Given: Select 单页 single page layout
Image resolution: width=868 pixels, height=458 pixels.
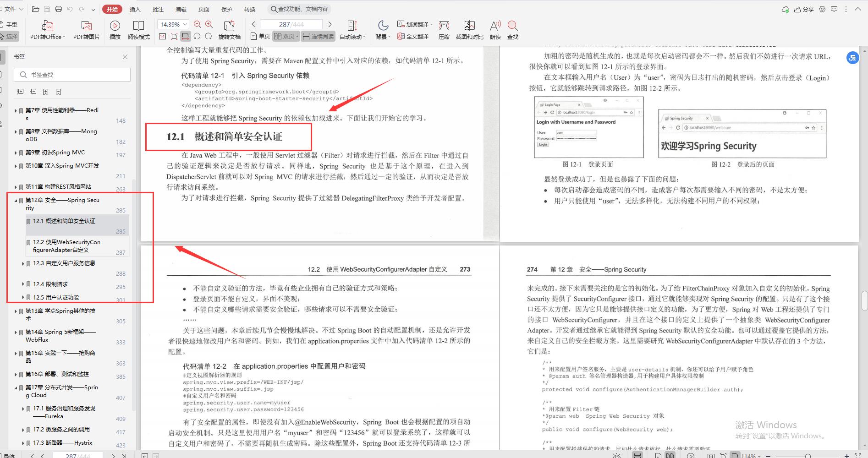Looking at the screenshot, I should tap(260, 36).
